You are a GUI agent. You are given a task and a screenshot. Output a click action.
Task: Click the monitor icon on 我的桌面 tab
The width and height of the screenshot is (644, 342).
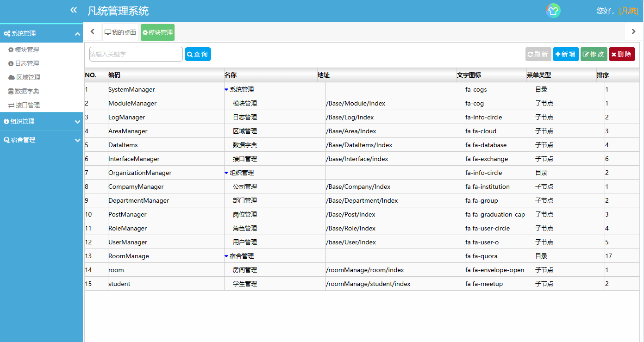coord(108,32)
